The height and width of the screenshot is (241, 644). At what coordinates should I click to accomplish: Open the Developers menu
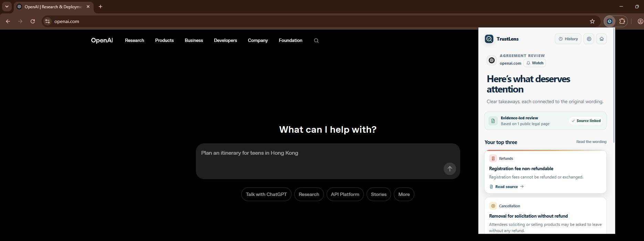click(x=225, y=40)
